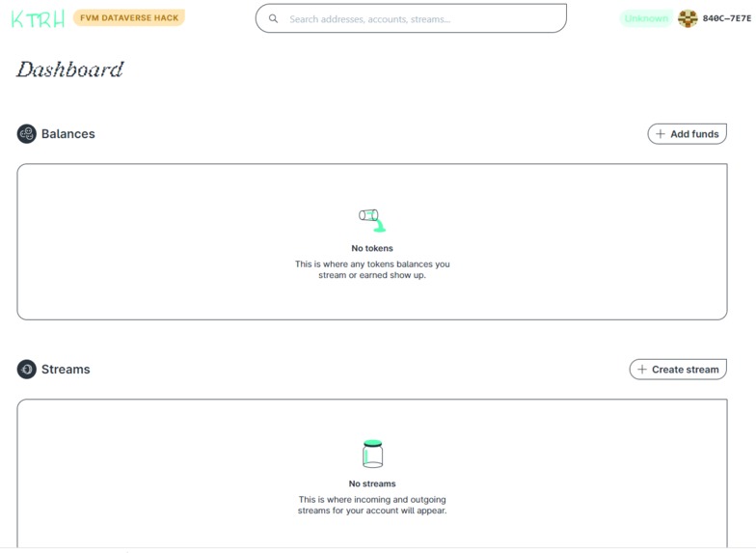Click the Streams heading
This screenshot has width=756, height=553.
(66, 369)
